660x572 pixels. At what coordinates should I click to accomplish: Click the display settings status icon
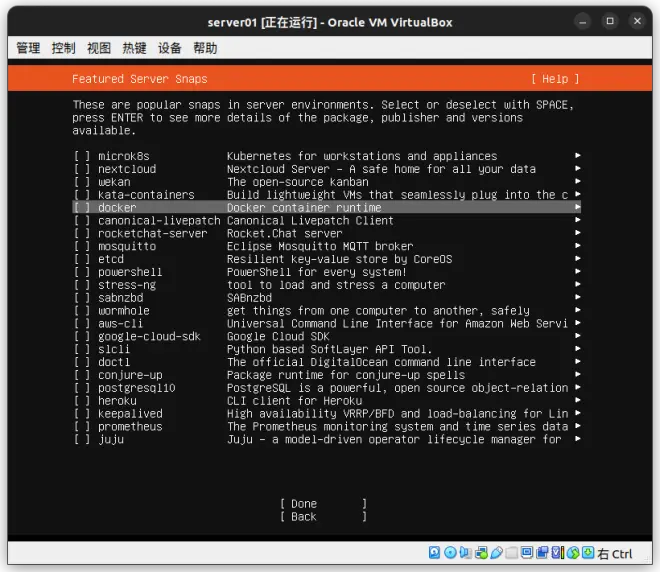coord(527,553)
